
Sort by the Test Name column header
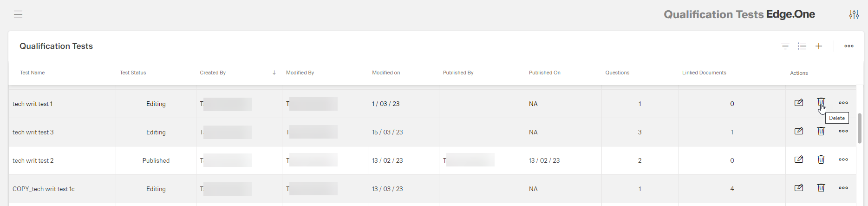click(33, 73)
